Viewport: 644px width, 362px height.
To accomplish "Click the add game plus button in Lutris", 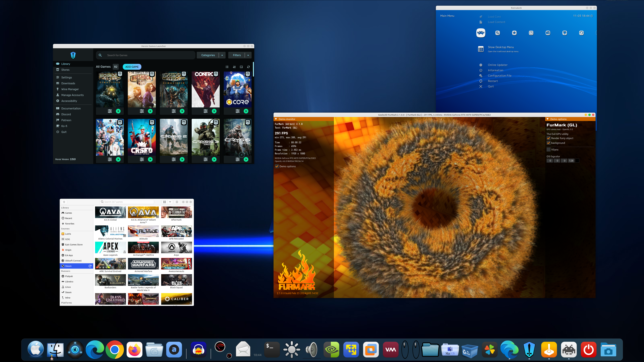I will pyautogui.click(x=64, y=202).
